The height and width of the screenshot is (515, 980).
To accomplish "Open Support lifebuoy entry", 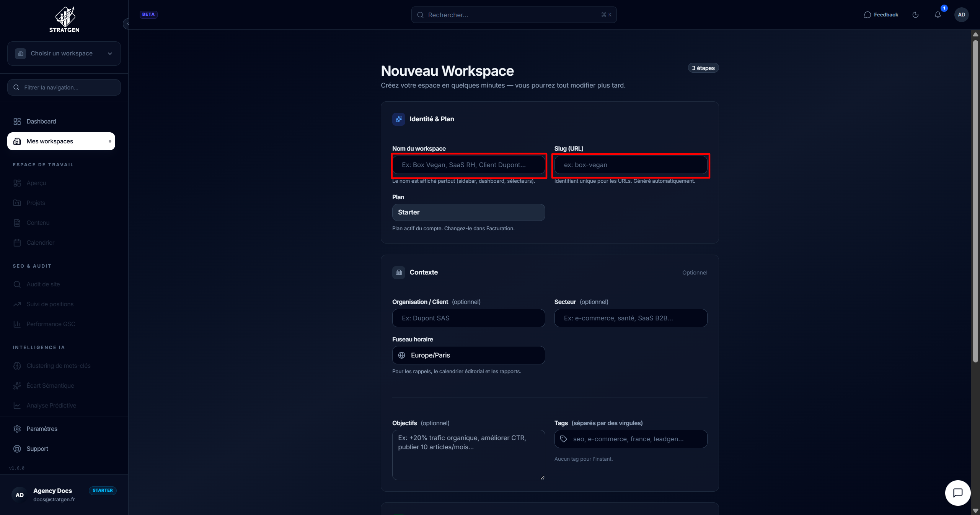I will pos(37,449).
